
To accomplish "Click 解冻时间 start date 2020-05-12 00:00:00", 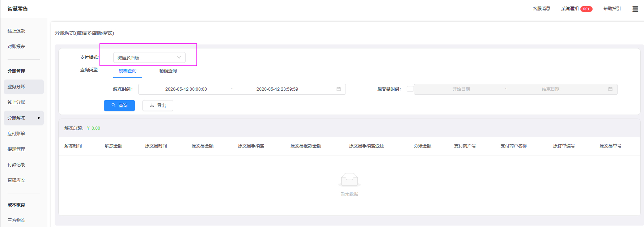I will coord(186,89).
